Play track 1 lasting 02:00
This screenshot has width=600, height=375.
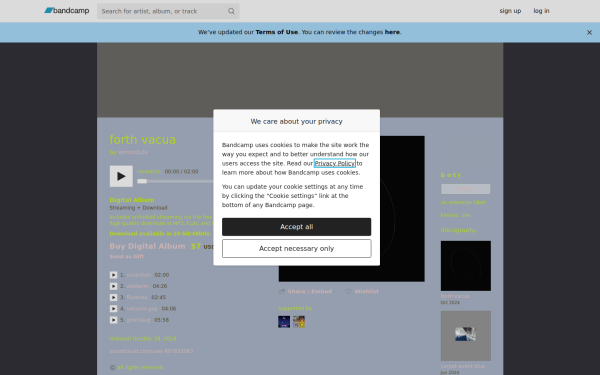coord(114,275)
